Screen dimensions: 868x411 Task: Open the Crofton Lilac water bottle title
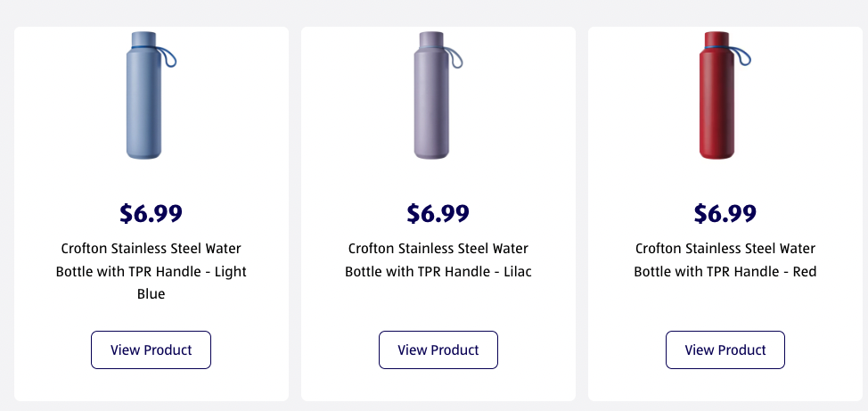[438, 259]
